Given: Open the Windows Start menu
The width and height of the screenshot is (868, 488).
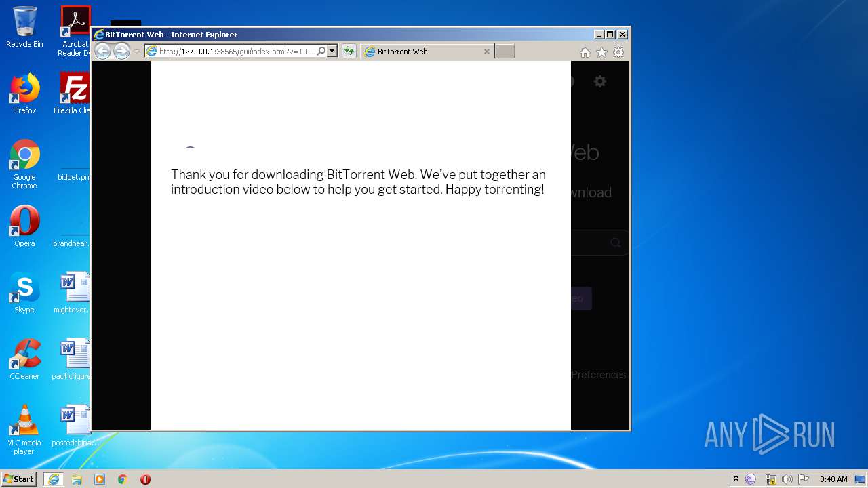Looking at the screenshot, I should click(x=19, y=479).
